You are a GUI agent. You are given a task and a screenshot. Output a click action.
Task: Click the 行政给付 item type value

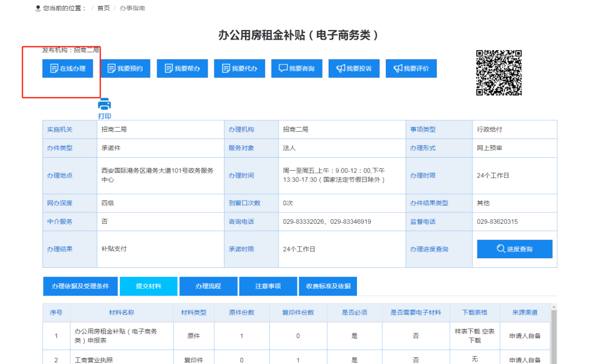[489, 129]
